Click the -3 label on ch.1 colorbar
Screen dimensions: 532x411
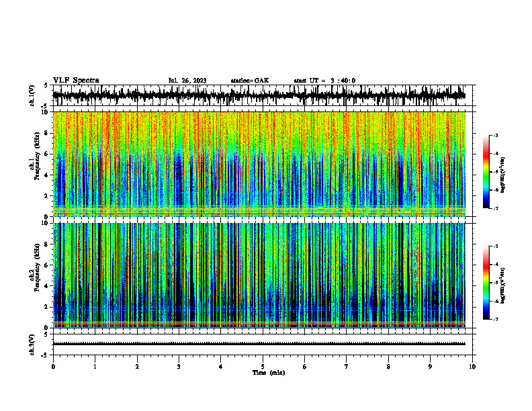(495, 135)
